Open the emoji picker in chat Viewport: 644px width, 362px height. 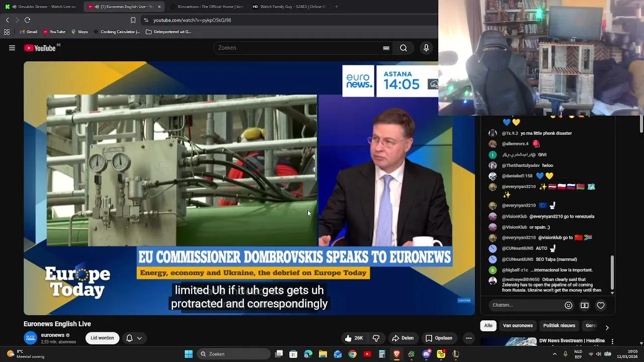[569, 305]
